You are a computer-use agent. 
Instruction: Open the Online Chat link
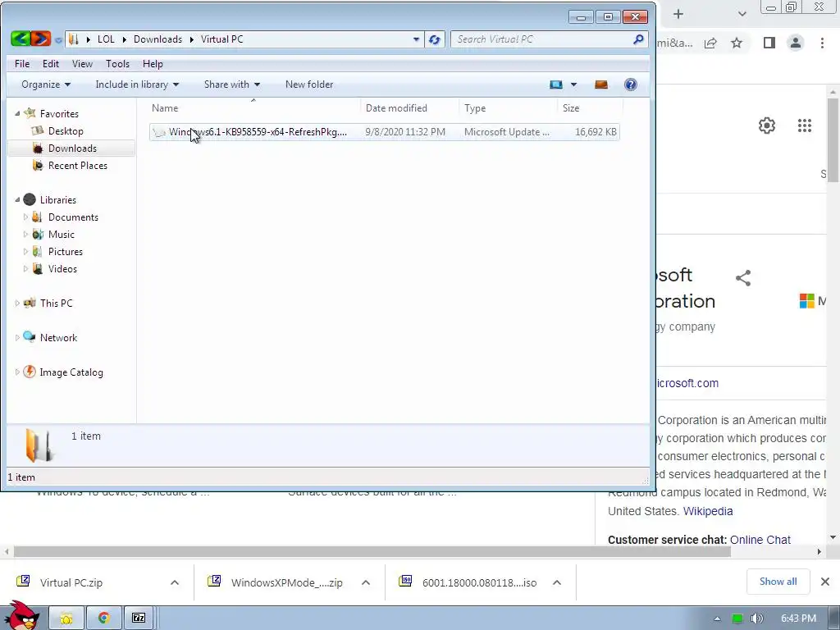[760, 540]
